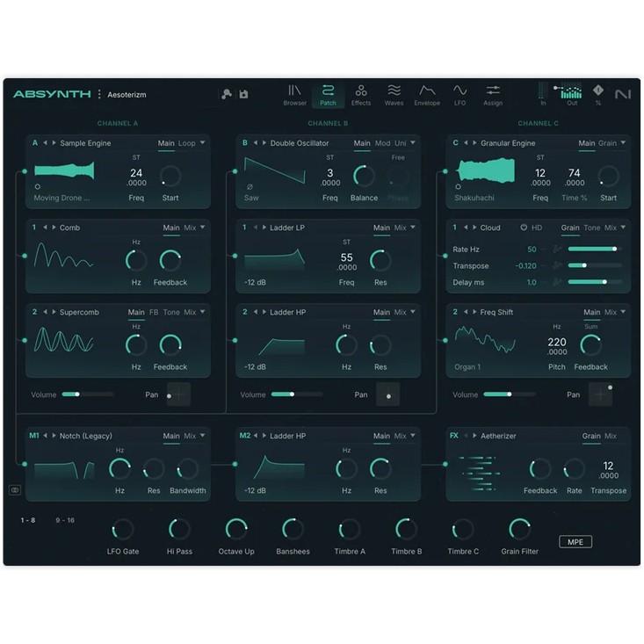Screen dimensions: 644x644
Task: Toggle the Cloud HD power button
Action: click(x=524, y=228)
